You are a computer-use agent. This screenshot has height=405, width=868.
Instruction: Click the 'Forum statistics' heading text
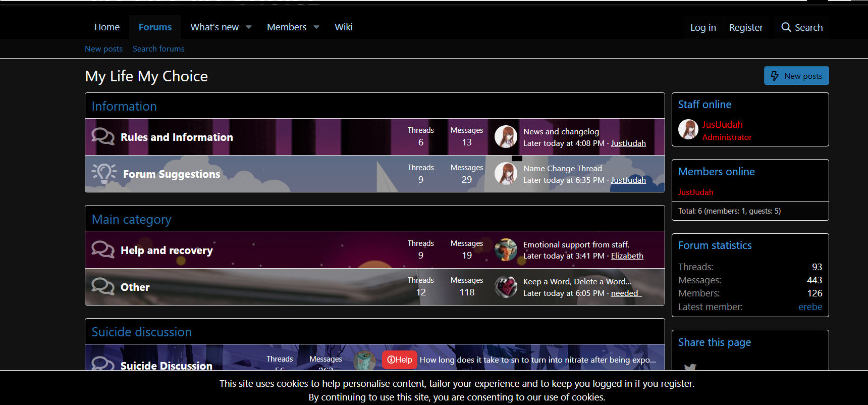(715, 245)
